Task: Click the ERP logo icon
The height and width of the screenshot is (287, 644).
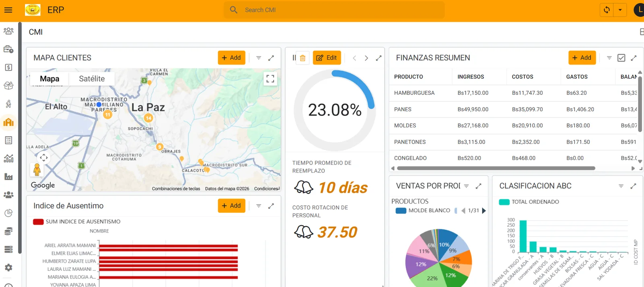Action: pos(33,10)
